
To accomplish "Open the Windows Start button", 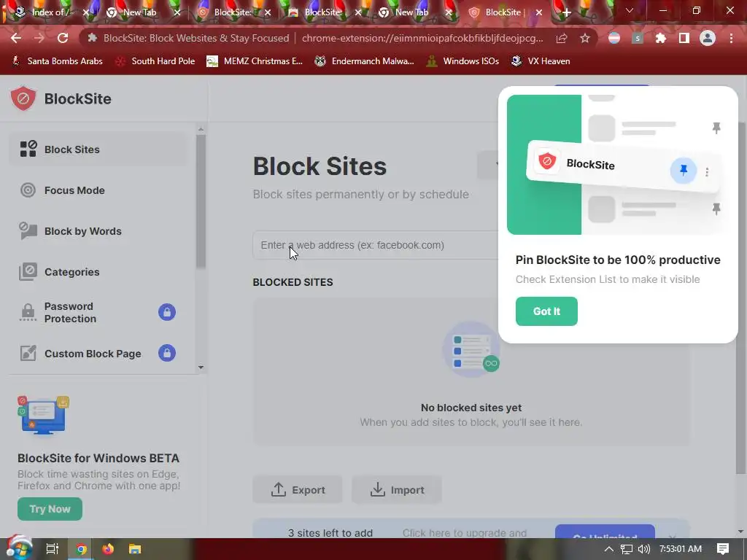I will coord(19,548).
